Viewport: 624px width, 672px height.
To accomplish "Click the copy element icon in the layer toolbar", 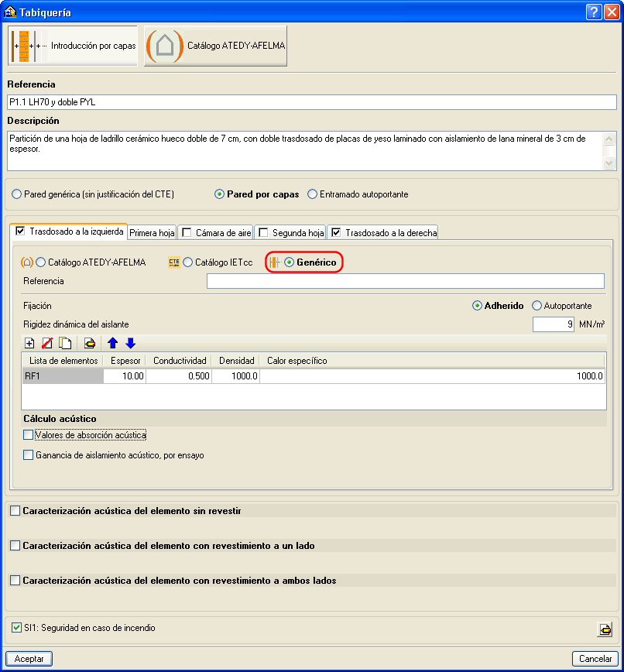I will tap(65, 343).
